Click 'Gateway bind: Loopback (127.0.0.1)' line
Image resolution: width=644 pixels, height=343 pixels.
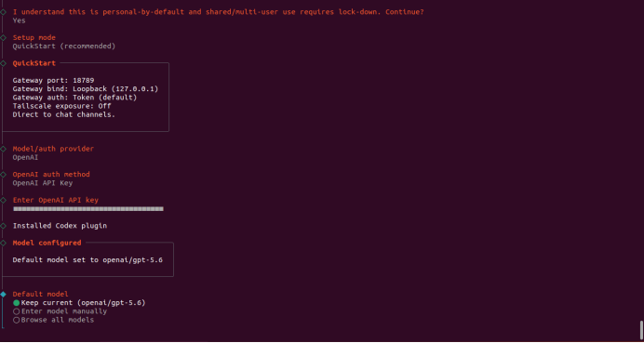[x=86, y=89]
